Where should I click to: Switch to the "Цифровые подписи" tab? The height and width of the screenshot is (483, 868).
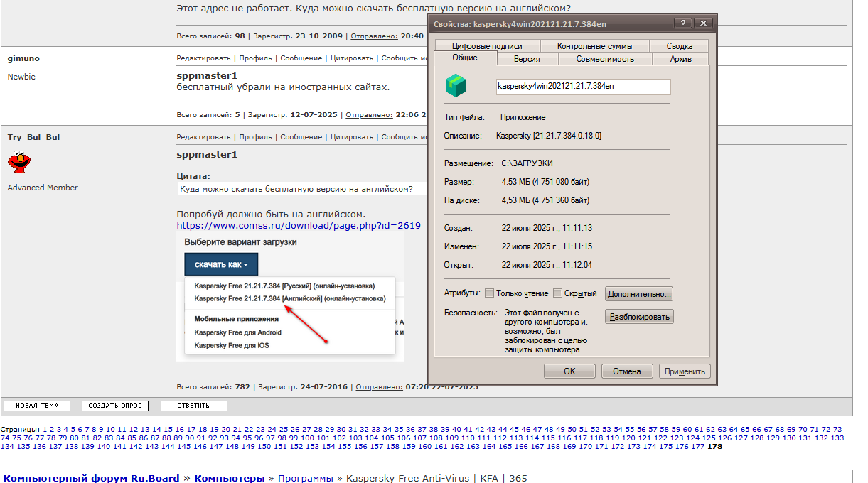click(487, 46)
